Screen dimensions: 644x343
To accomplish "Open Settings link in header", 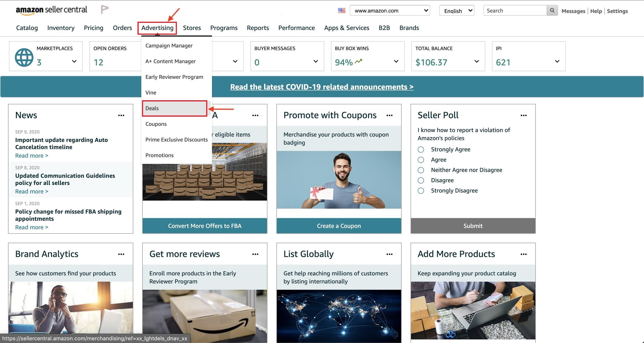I will 617,11.
